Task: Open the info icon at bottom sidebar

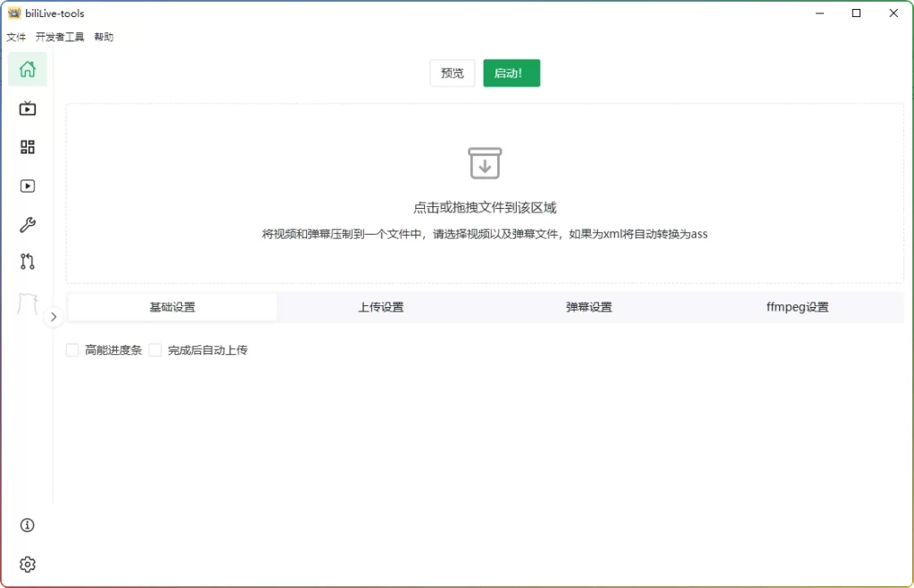Action: click(x=27, y=526)
